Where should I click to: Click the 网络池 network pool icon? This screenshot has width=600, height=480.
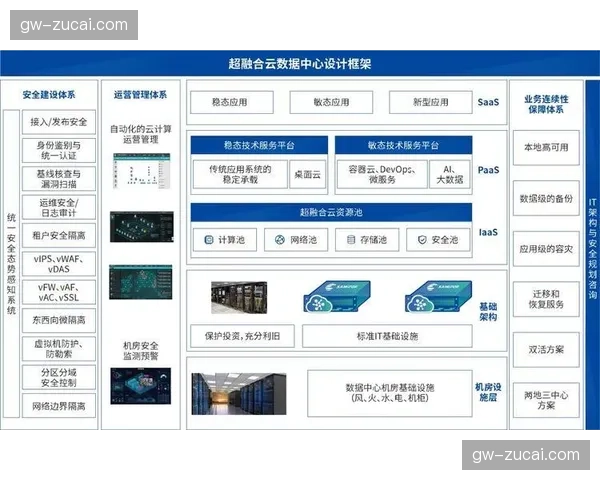click(x=280, y=240)
